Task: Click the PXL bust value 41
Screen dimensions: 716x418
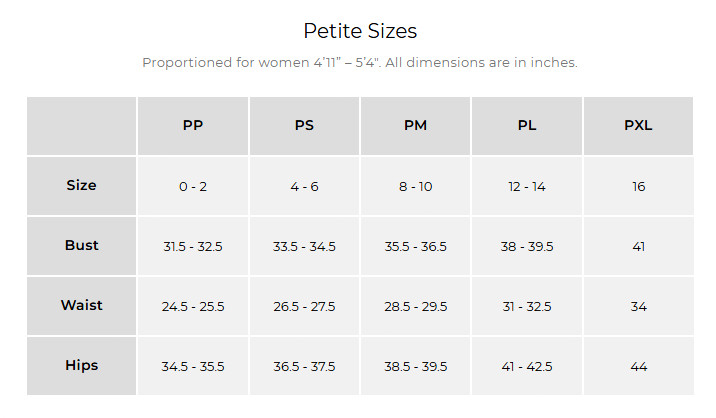Action: tap(638, 247)
